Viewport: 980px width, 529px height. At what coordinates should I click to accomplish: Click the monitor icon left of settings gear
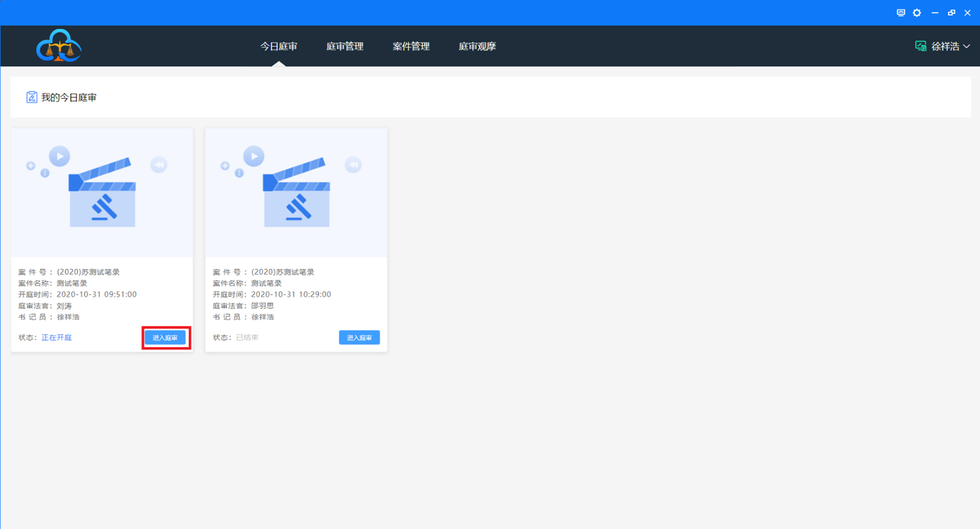pos(900,12)
